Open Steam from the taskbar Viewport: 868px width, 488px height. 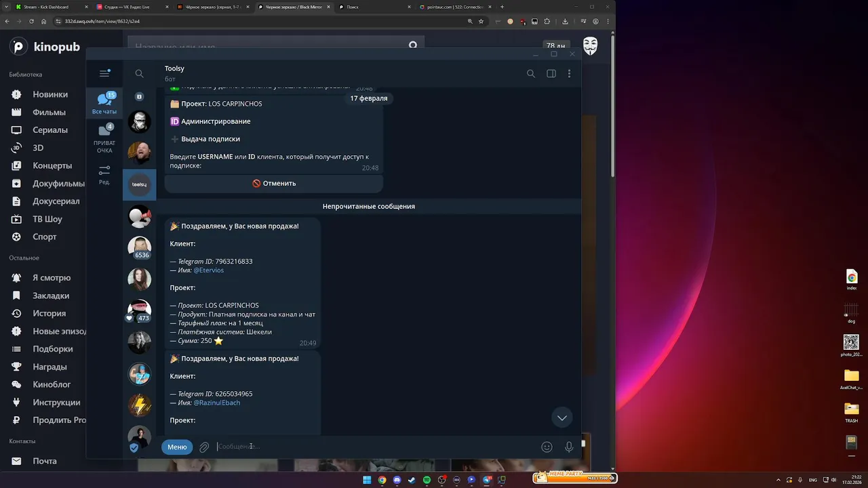tap(412, 480)
